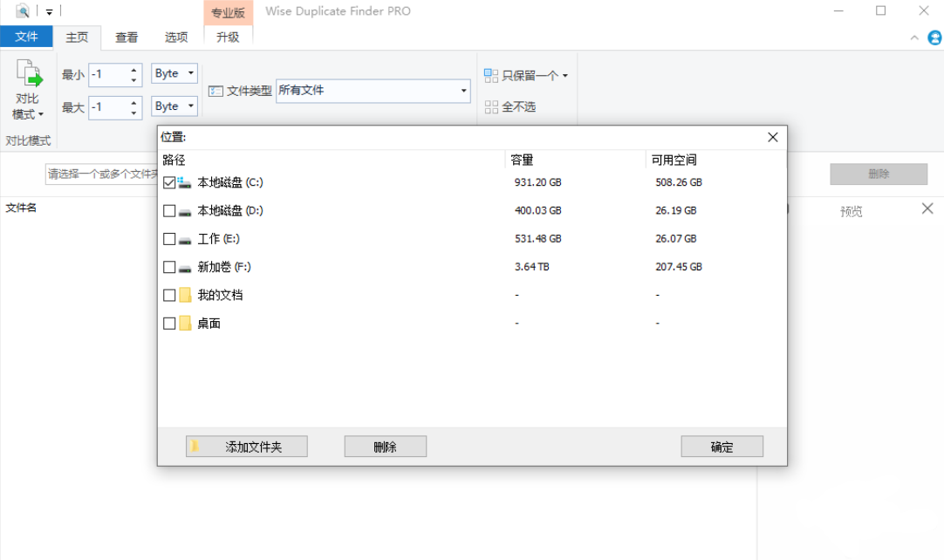Screen dimensions: 944x560
Task: Check the 桌面 checkbox
Action: click(x=168, y=322)
